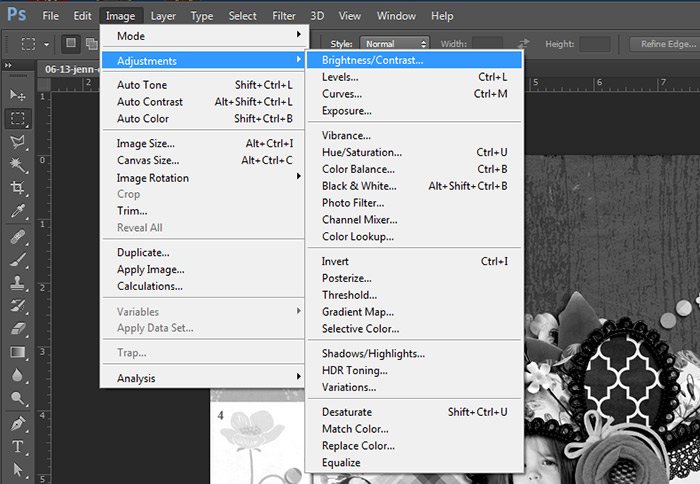The image size is (700, 484).
Task: Choose Image Size command
Action: (x=205, y=143)
